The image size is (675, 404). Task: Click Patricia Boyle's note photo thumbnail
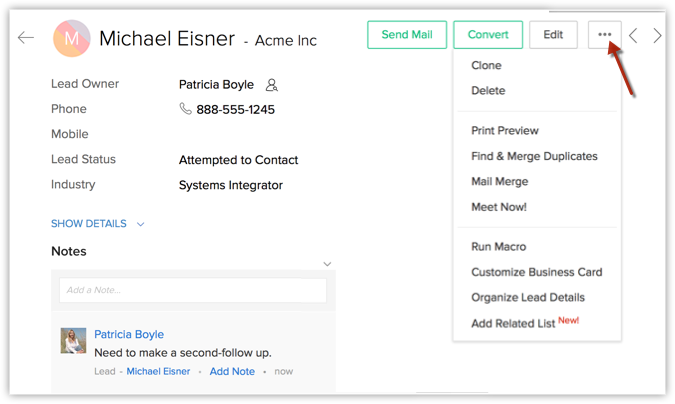click(73, 341)
